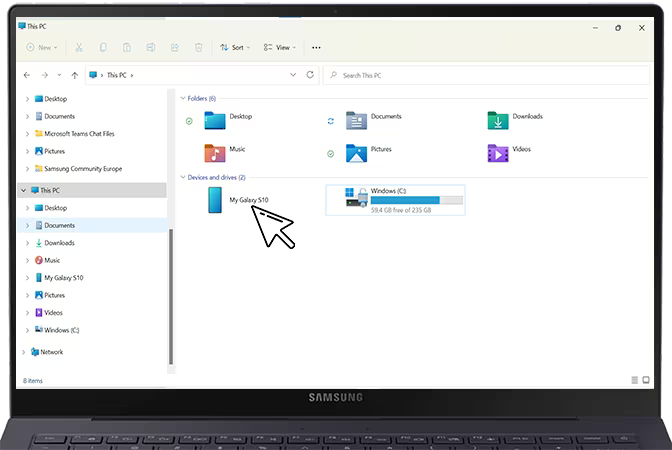This screenshot has height=450, width=672.
Task: Click the 59,4 GB free of 235 GB text
Action: [x=401, y=210]
